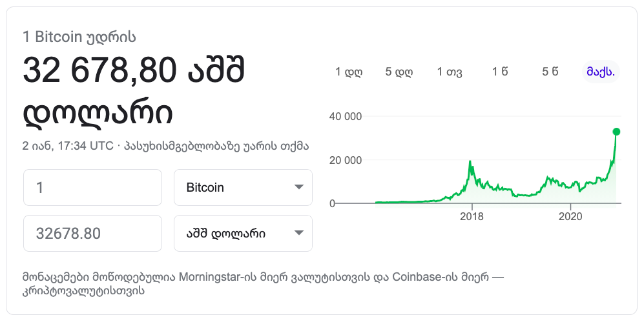
Task: Focus the amount field containing 1
Action: (92, 188)
